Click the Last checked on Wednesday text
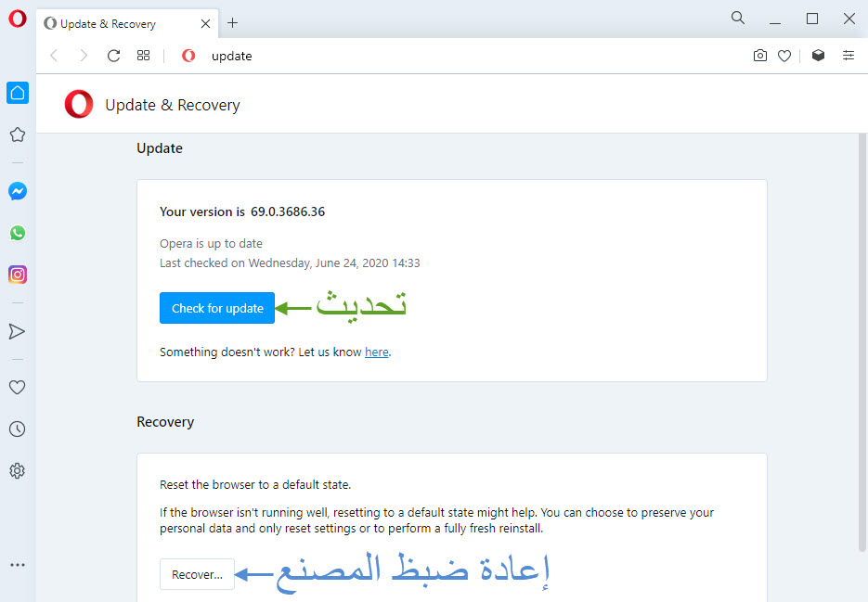The width and height of the screenshot is (868, 602). [290, 263]
